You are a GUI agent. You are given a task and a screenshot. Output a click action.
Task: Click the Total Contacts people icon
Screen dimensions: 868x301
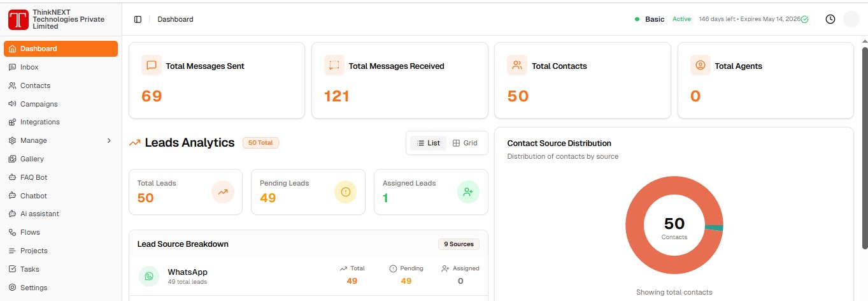[x=517, y=66]
